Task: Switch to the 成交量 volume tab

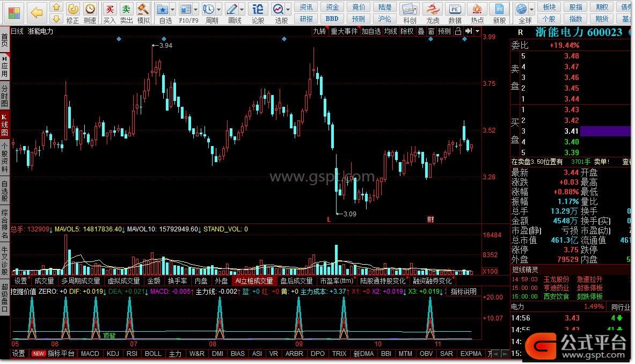Action: click(x=44, y=281)
